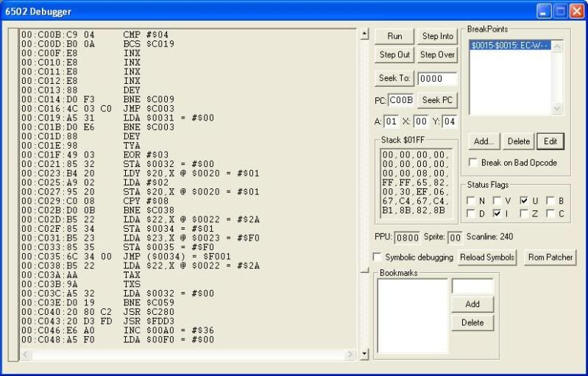Click breakpoint list scroll down arrow

(557, 109)
